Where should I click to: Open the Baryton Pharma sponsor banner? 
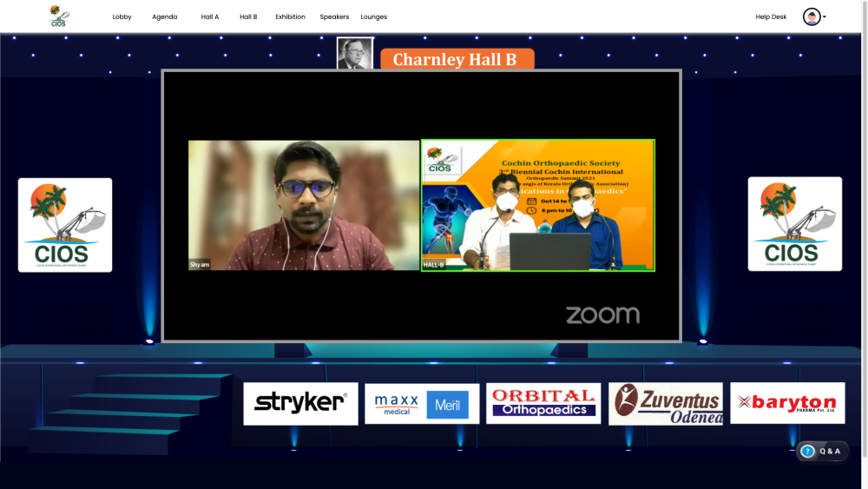click(x=787, y=403)
